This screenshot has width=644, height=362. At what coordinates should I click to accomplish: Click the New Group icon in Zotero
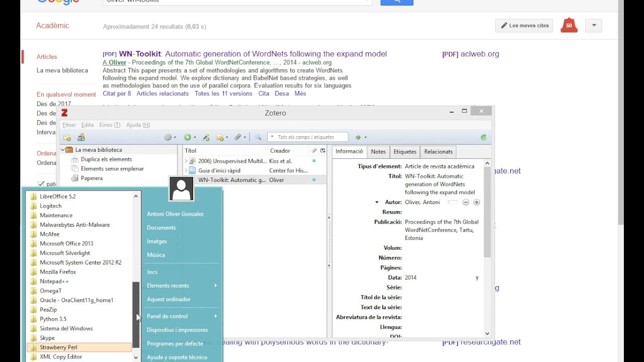pos(81,137)
